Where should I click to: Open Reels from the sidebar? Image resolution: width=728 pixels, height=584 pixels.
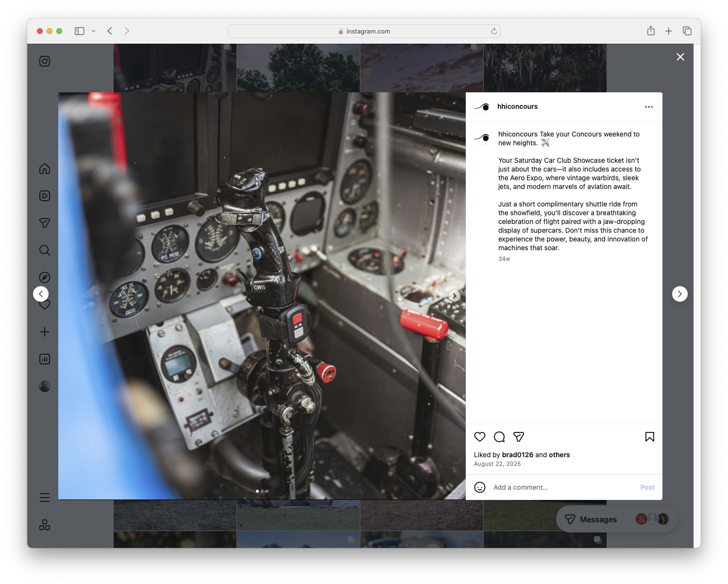click(45, 196)
